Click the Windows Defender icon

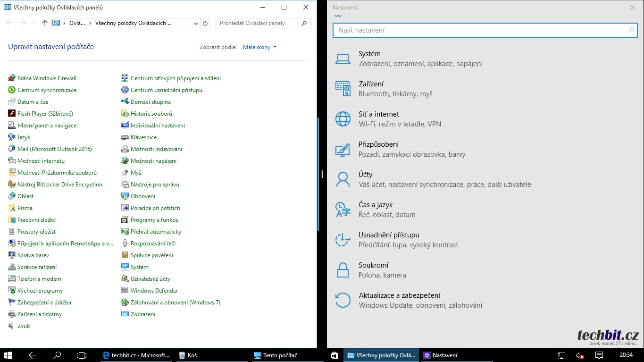pyautogui.click(x=125, y=291)
